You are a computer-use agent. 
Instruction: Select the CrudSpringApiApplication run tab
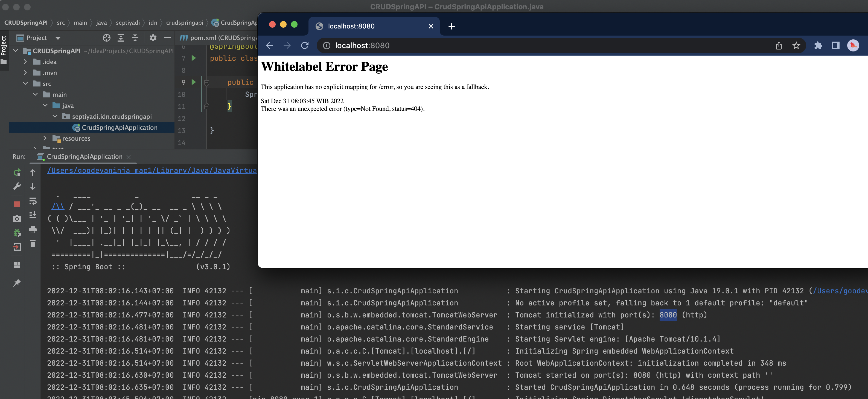84,157
